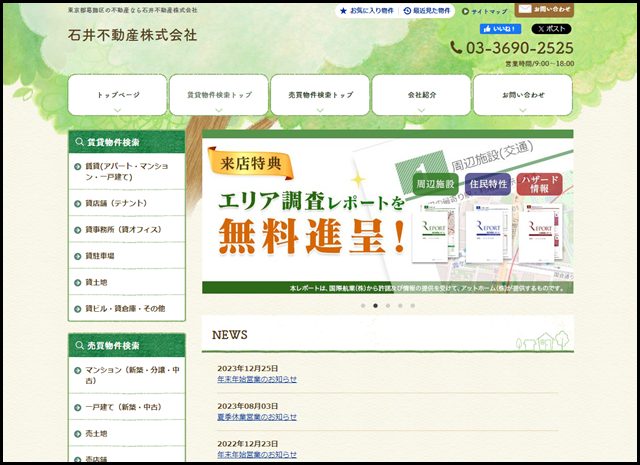Open 年末年始営業のお知らせ dated 2023年12月25日
Screen dimensions: 640x465
click(257, 379)
